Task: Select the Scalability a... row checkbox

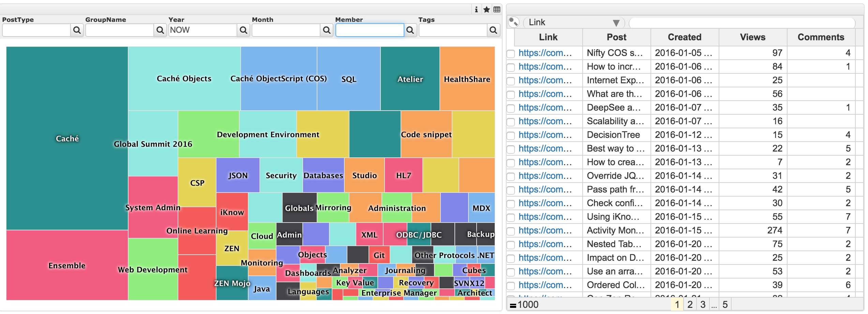Action: click(511, 122)
